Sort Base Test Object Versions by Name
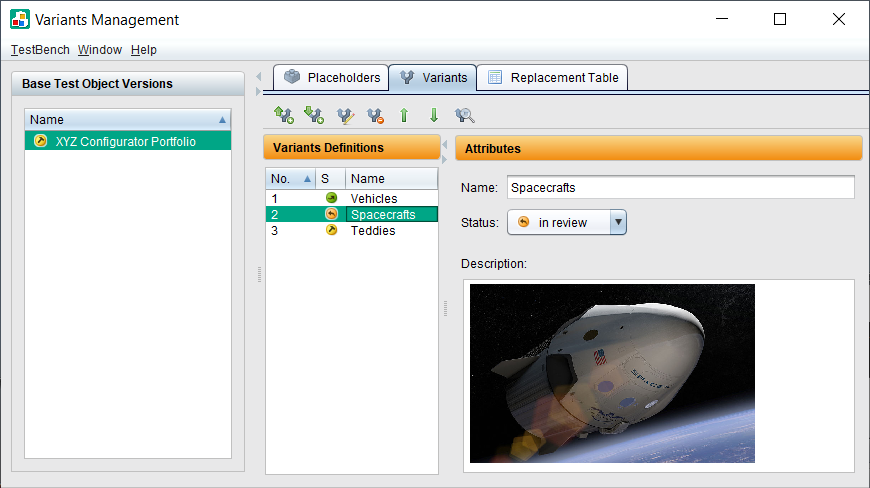870x488 pixels. coord(127,119)
